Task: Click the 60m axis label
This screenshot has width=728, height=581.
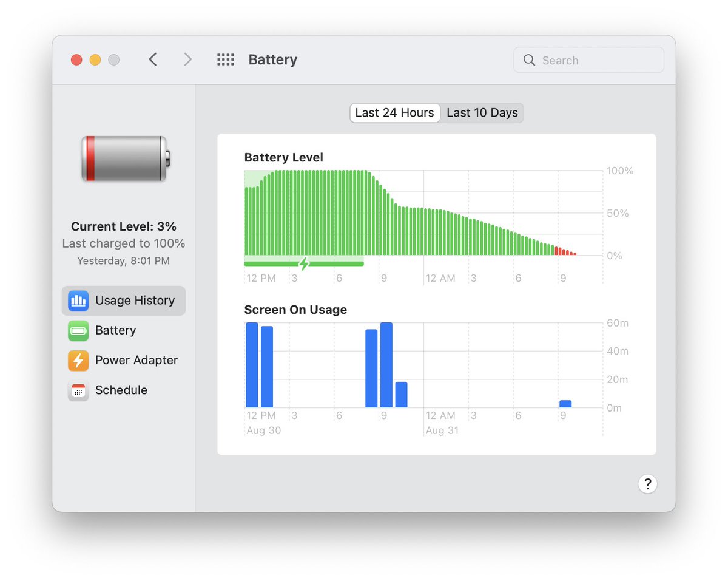Action: click(618, 323)
